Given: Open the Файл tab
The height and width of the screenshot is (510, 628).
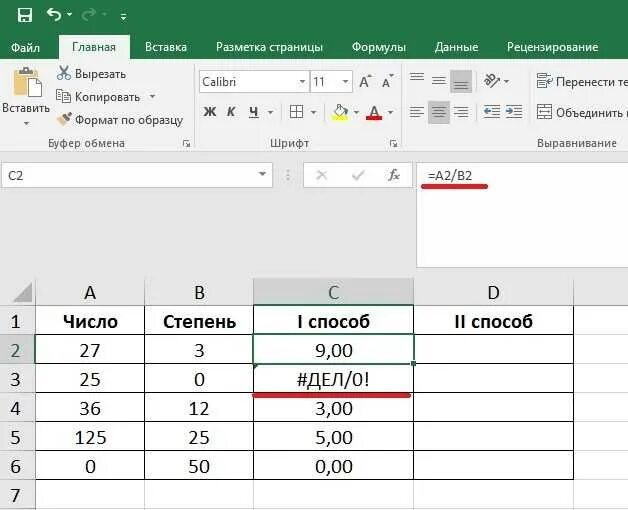Looking at the screenshot, I should point(25,47).
